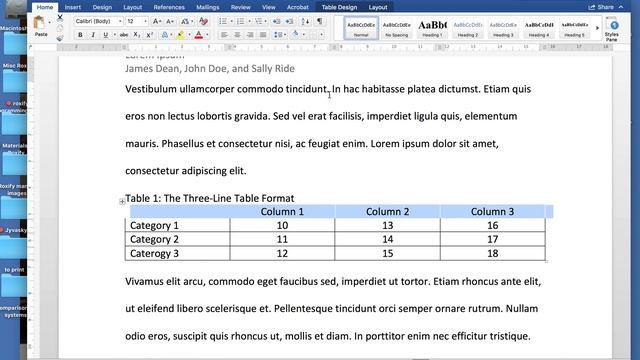The width and height of the screenshot is (640, 360).
Task: Center the text alignment
Action: click(237, 35)
